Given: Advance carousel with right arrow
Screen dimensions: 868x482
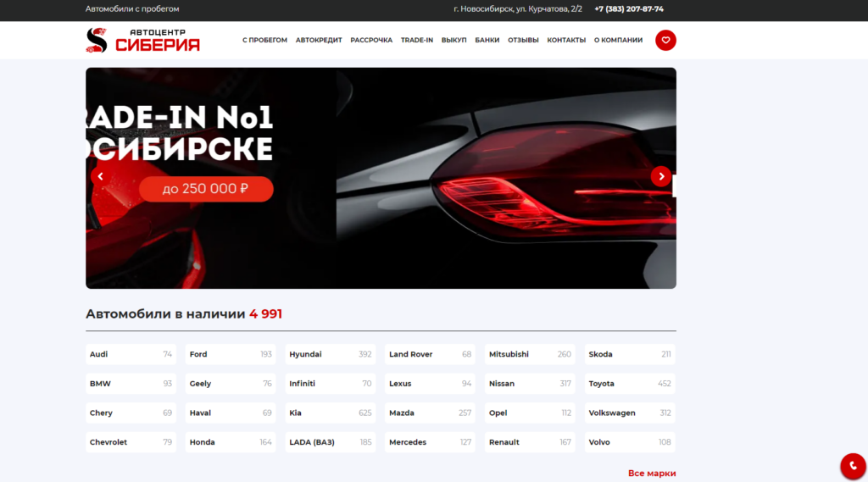Looking at the screenshot, I should (661, 176).
